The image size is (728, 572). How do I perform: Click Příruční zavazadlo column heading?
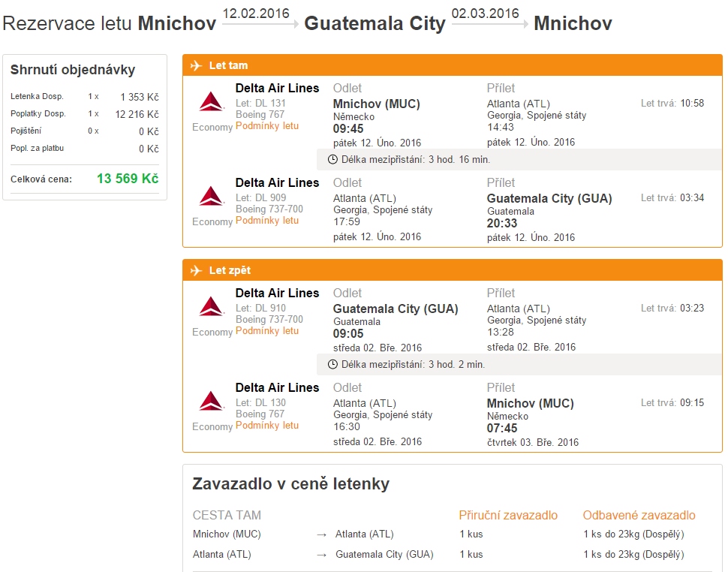point(508,515)
